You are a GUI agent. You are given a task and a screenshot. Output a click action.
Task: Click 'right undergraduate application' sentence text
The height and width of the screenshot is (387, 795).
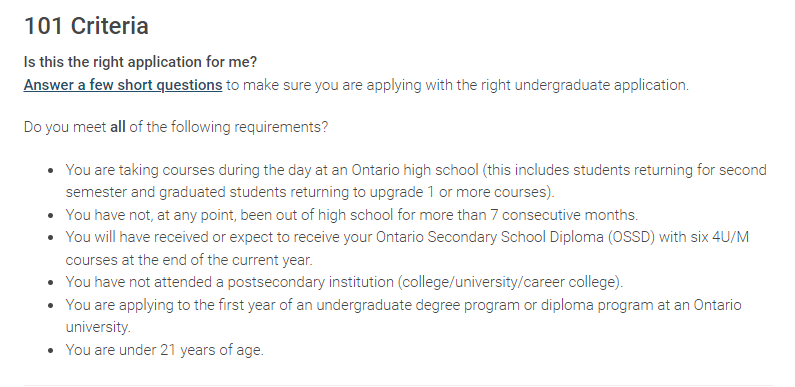[587, 85]
